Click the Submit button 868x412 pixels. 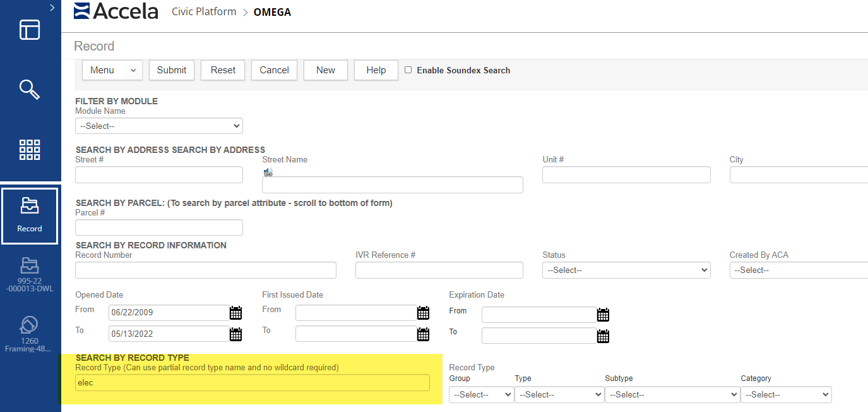172,70
